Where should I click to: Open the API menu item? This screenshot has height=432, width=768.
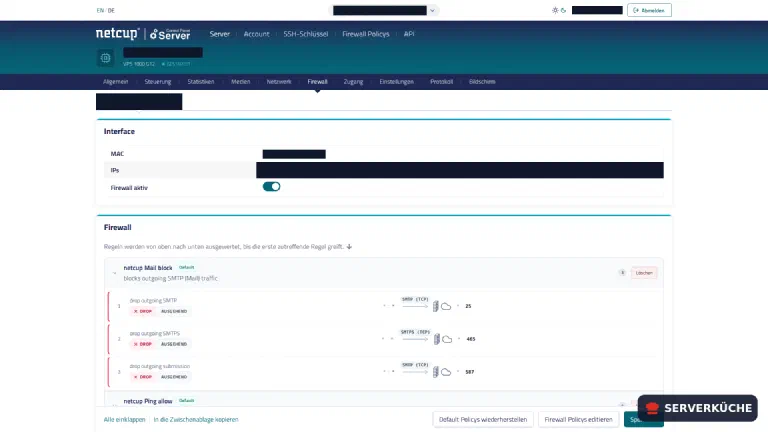coord(409,34)
